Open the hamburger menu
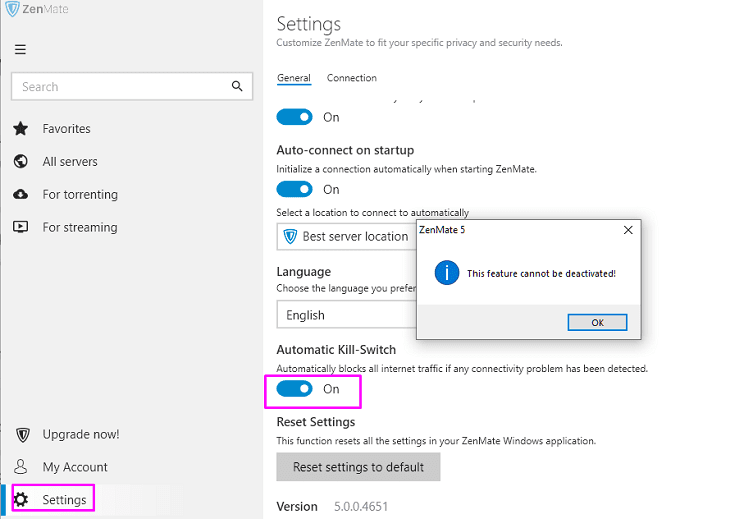 [x=20, y=49]
